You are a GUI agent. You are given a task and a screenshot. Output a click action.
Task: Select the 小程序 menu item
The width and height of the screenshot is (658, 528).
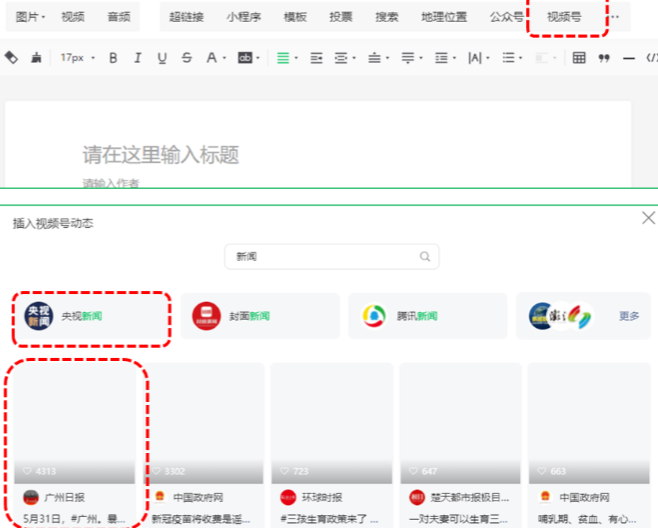pos(244,17)
